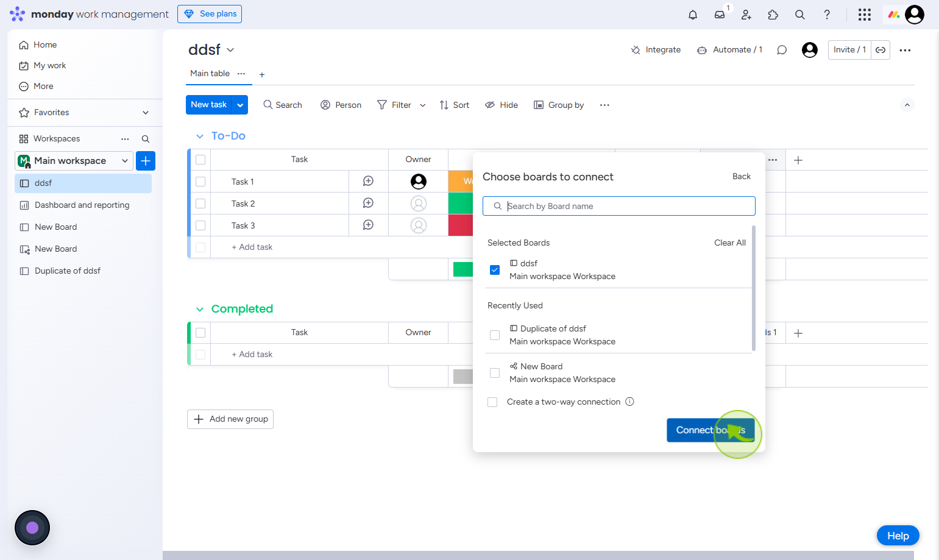Search workspaces with sidebar magnifier
This screenshot has width=939, height=560.
coord(146,139)
